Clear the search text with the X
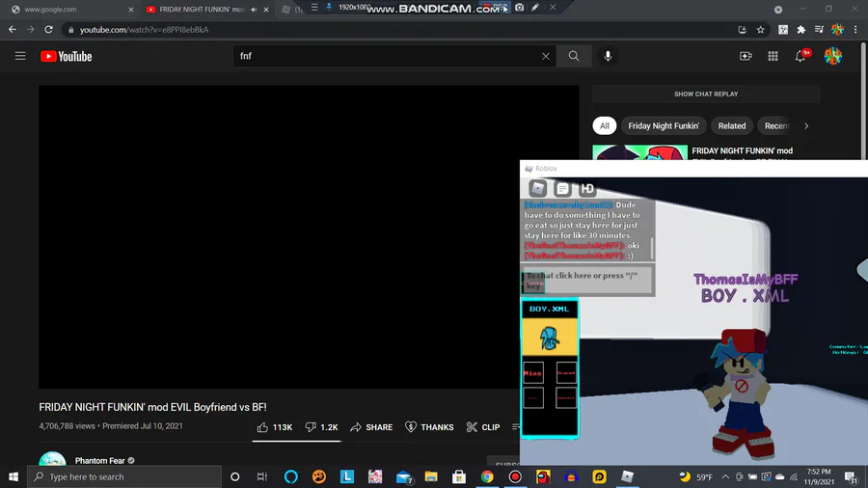 click(x=546, y=56)
